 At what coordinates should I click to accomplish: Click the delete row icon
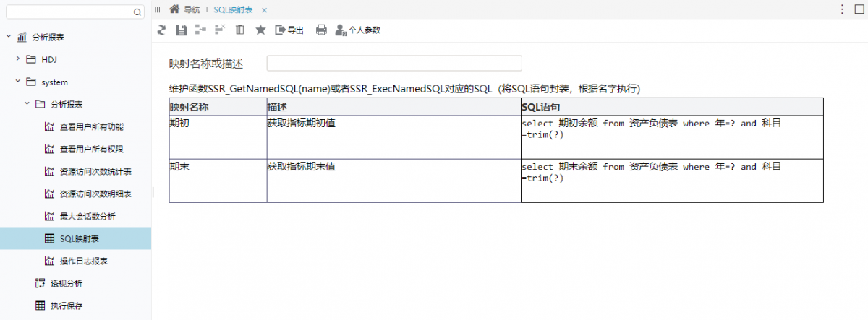pyautogui.click(x=220, y=30)
